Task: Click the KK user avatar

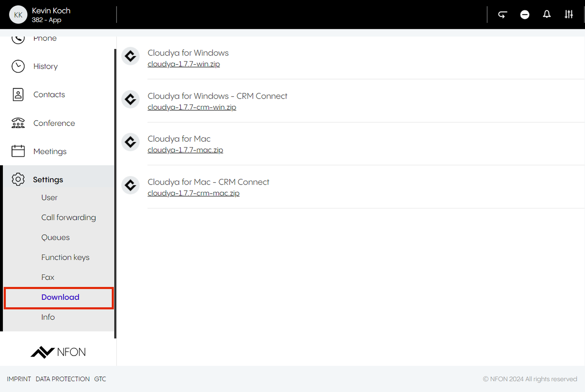Action: tap(18, 15)
